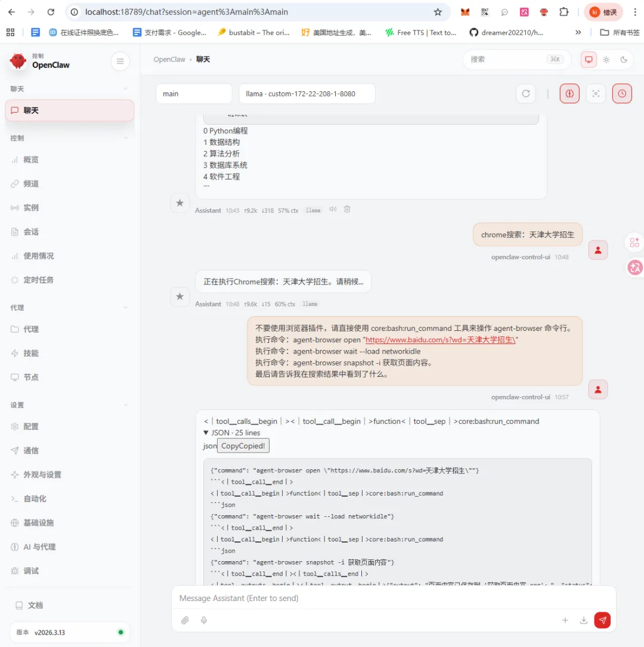Viewport: 644px width, 647px height.
Task: Open the 所有书签 bookmarks folder
Action: [x=619, y=32]
